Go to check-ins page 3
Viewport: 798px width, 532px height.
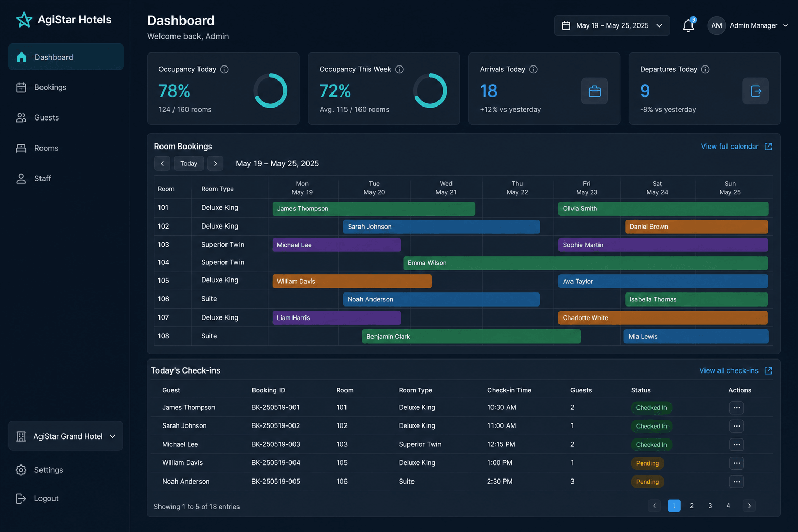pyautogui.click(x=710, y=506)
